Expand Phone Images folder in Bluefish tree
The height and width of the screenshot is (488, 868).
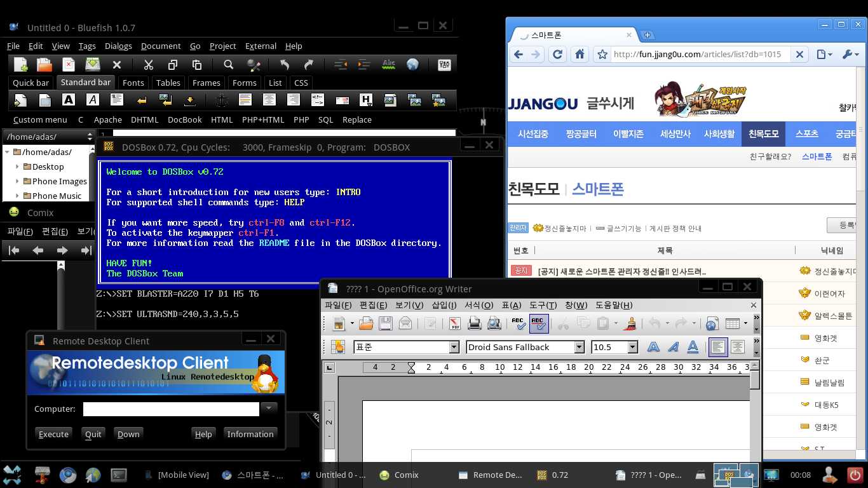(18, 181)
